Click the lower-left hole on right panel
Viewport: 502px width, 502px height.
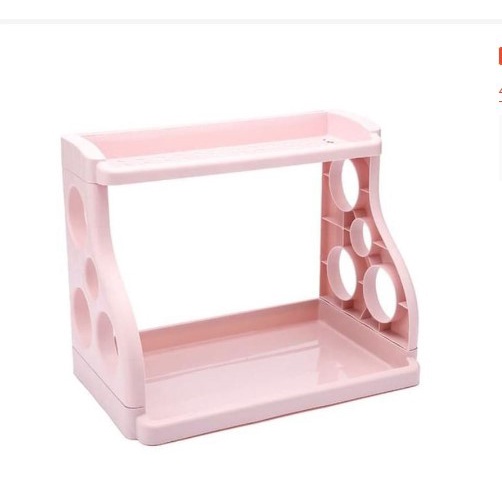343,274
